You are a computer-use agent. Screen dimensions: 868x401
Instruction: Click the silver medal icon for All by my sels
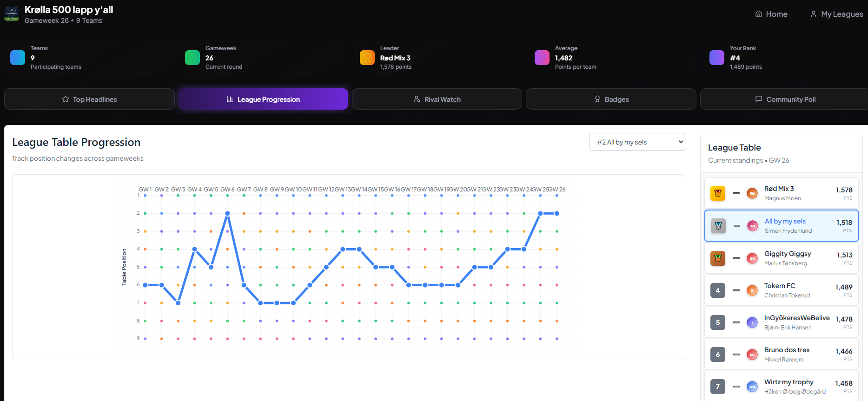pyautogui.click(x=718, y=226)
